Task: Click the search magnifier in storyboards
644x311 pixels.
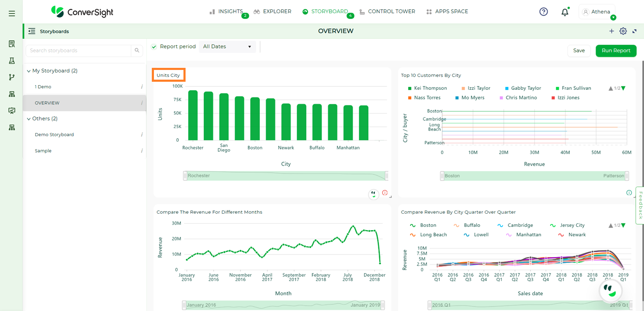Action: [137, 51]
